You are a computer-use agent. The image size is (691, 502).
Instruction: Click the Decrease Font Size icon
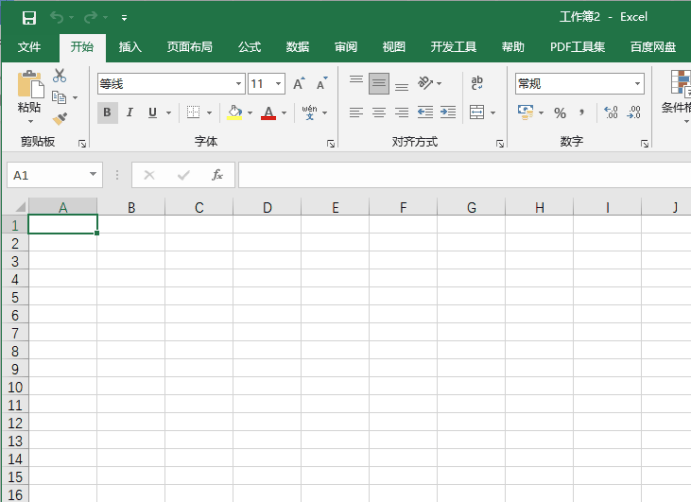[x=322, y=84]
